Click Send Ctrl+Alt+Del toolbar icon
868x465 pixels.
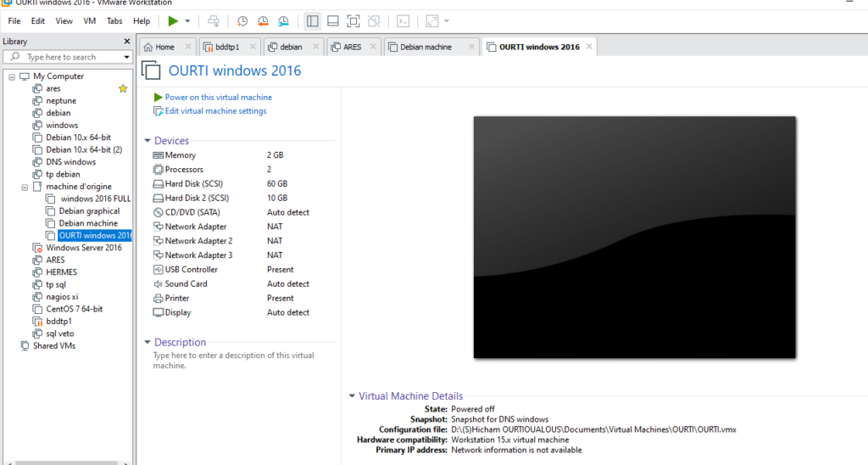213,21
